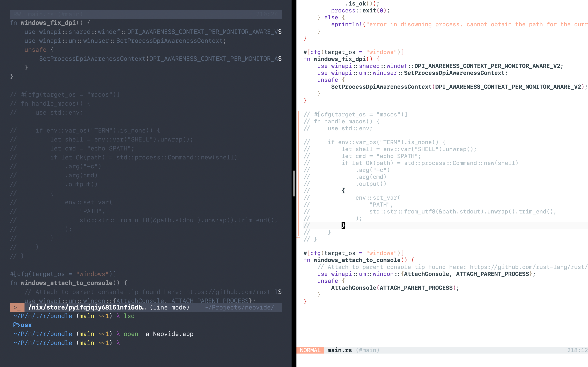Toggle the (line mode) label in terminal tab bar
Image resolution: width=588 pixels, height=367 pixels.
(169, 307)
